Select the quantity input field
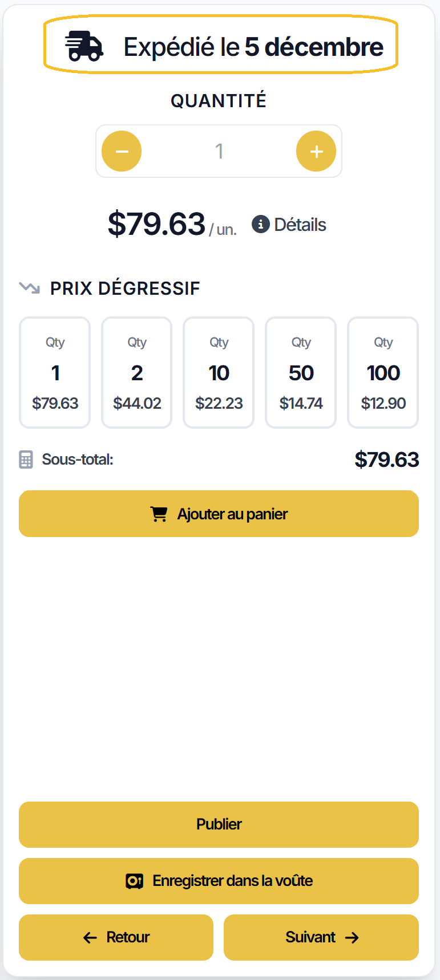The width and height of the screenshot is (440, 980). [219, 151]
